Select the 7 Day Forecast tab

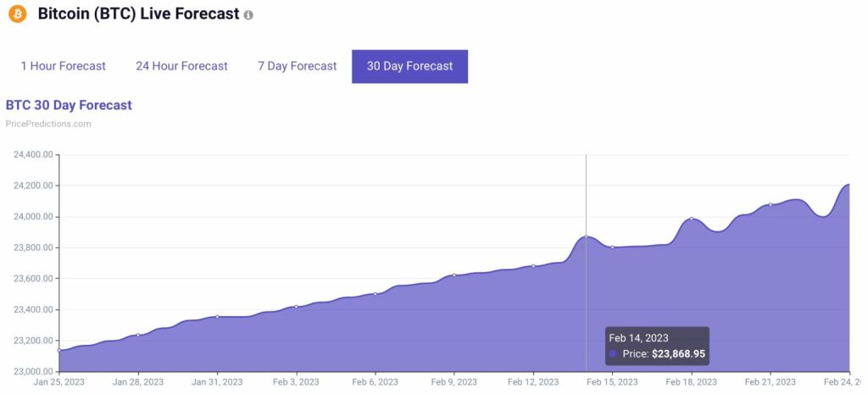(298, 66)
